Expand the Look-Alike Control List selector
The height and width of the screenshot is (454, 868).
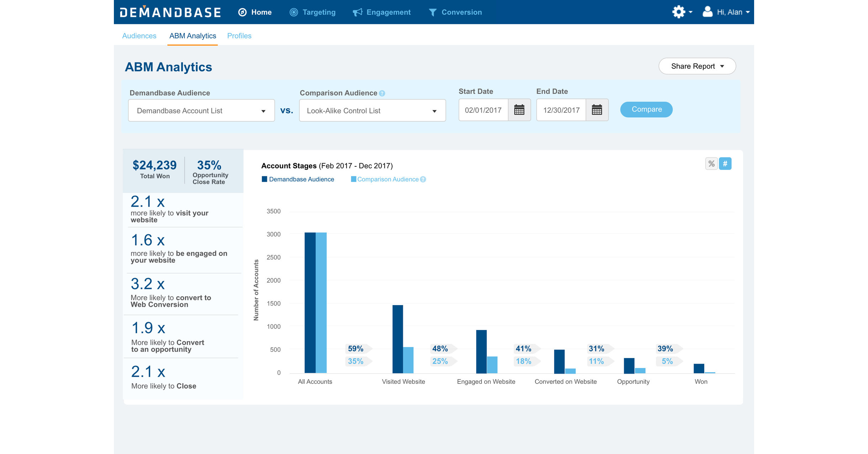point(372,111)
